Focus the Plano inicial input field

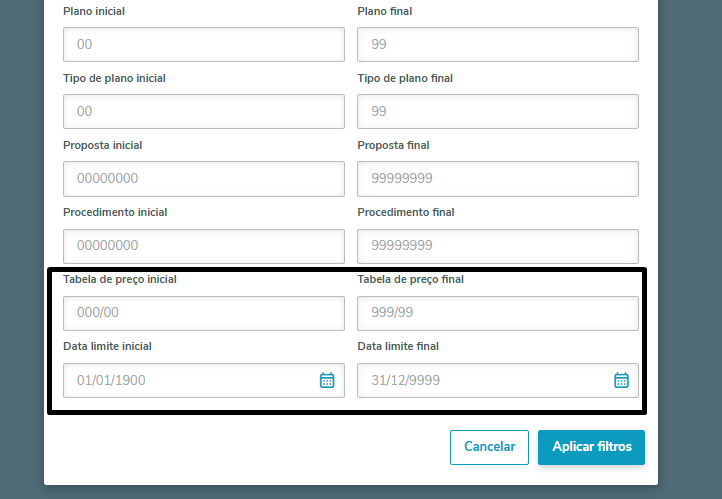[x=204, y=45]
